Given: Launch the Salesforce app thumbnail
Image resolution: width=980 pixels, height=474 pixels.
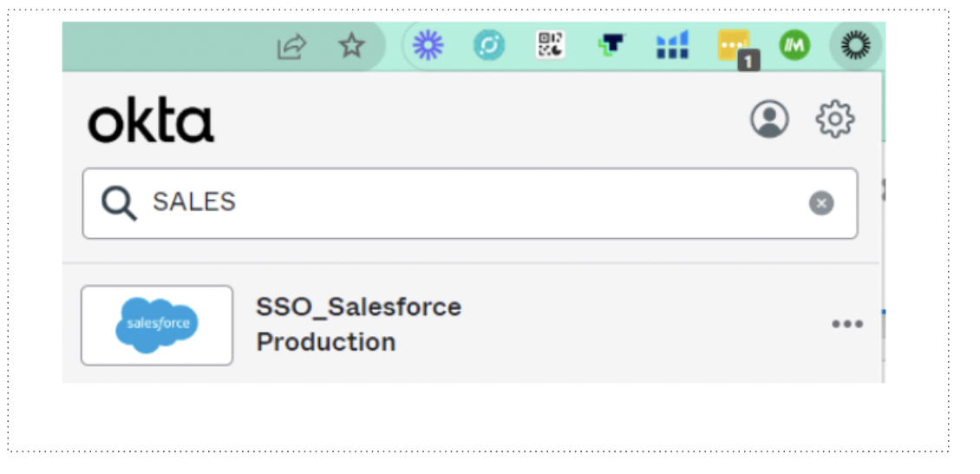Looking at the screenshot, I should pos(157,326).
